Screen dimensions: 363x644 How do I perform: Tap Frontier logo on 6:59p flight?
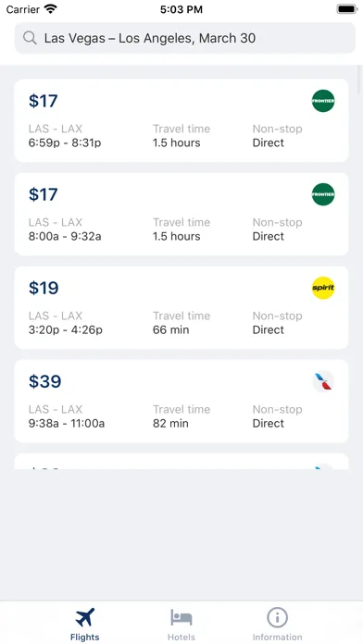(x=323, y=101)
